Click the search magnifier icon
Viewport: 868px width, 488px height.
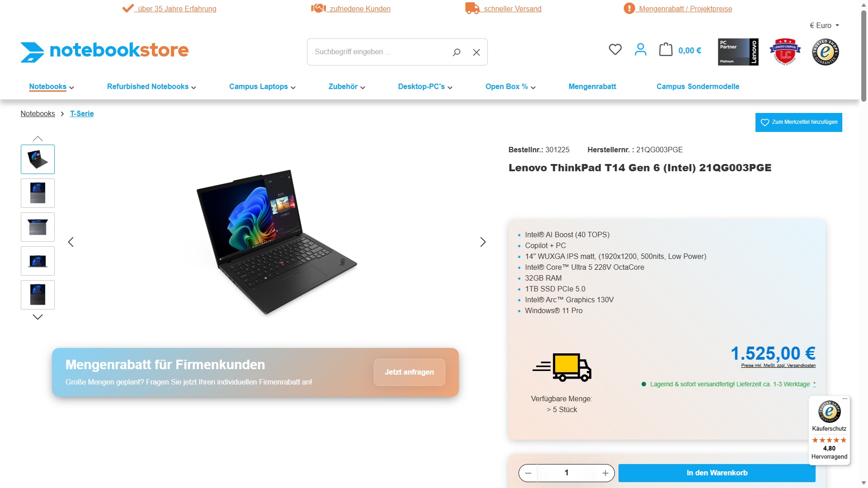point(457,52)
